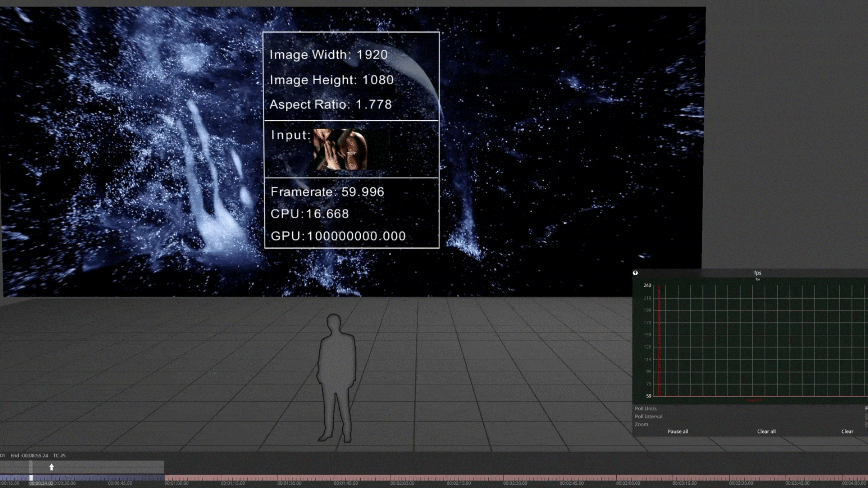The width and height of the screenshot is (868, 488).
Task: Click the TC 25 timecode indicator
Action: click(x=59, y=455)
